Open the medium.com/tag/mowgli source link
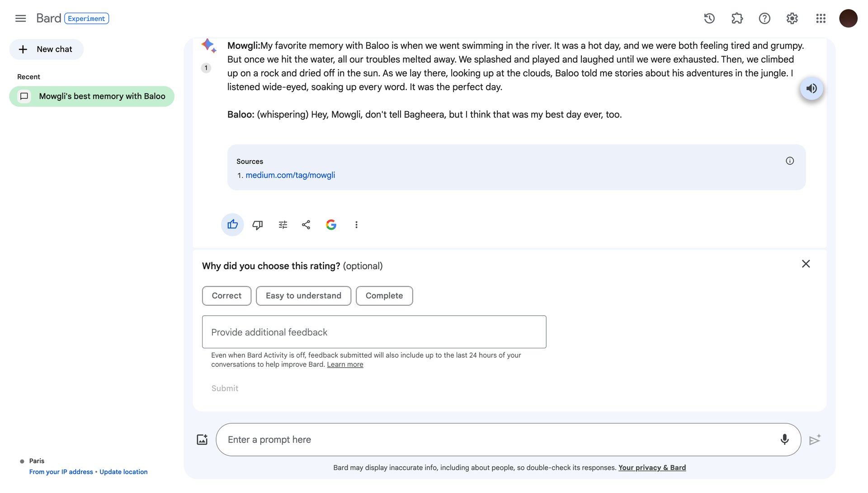This screenshot has width=868, height=493. tap(290, 175)
